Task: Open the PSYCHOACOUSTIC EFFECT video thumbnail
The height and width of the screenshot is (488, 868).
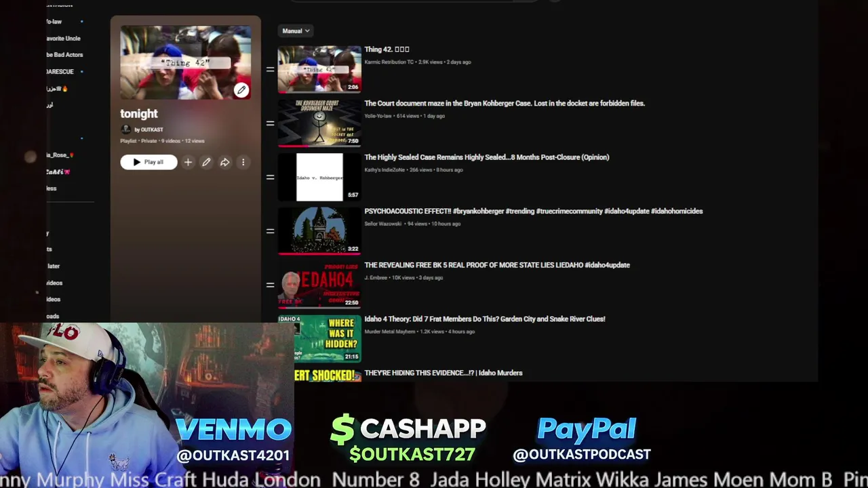Action: tap(319, 230)
